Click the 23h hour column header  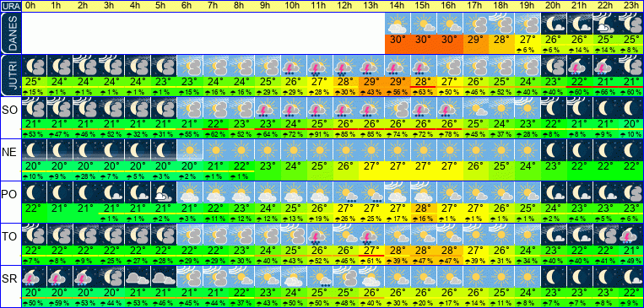[x=631, y=6]
